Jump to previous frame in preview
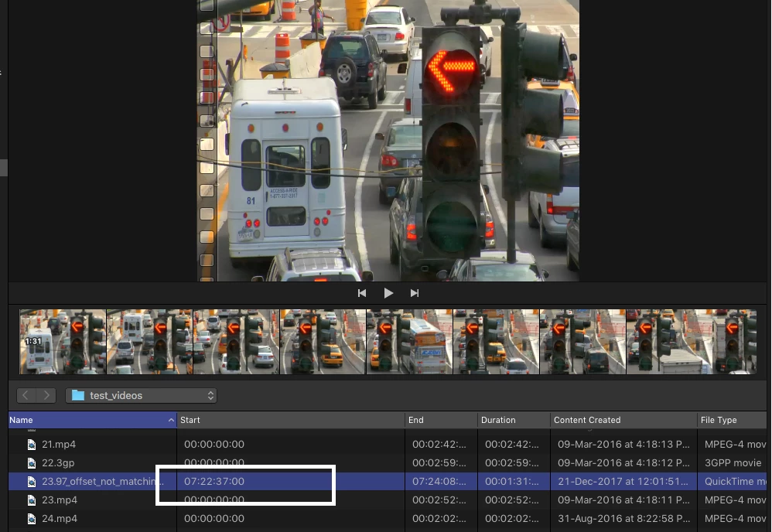 pos(362,293)
